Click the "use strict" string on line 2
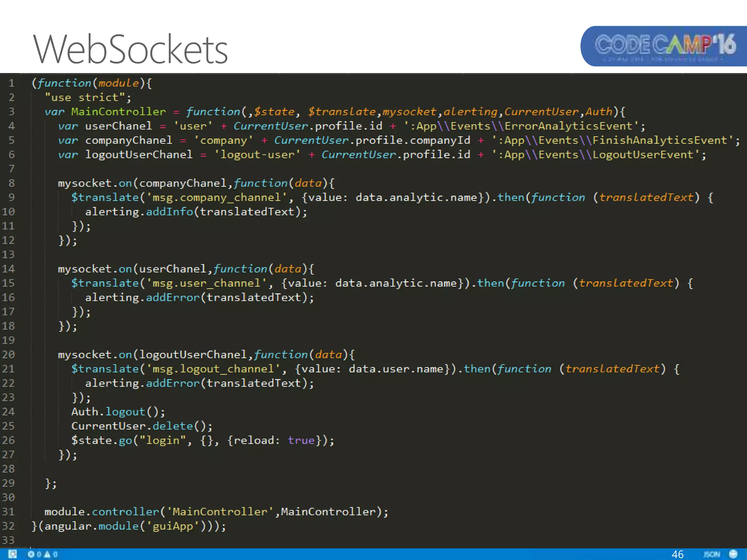Image resolution: width=747 pixels, height=560 pixels. pyautogui.click(x=84, y=97)
